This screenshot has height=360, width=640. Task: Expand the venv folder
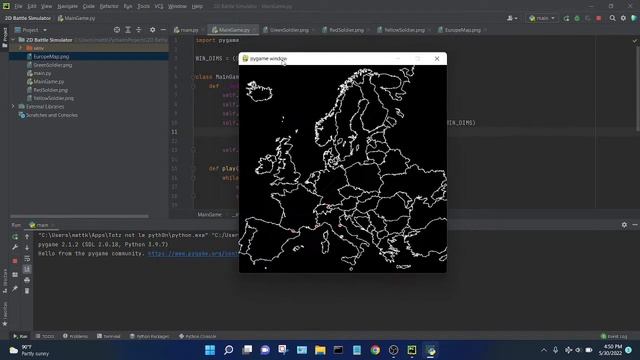pyautogui.click(x=20, y=48)
